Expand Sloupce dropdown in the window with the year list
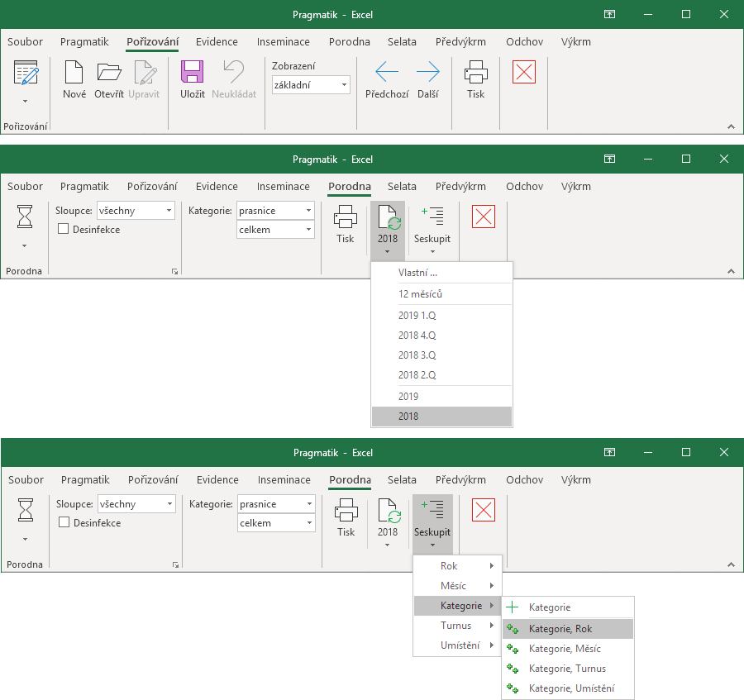744x700 pixels. tap(169, 211)
